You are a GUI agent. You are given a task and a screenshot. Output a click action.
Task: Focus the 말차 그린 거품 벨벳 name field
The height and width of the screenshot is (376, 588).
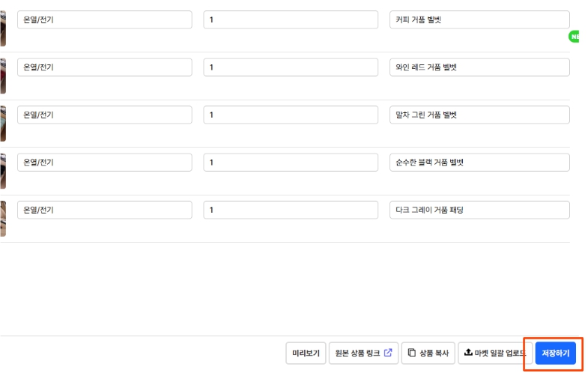[x=479, y=115]
